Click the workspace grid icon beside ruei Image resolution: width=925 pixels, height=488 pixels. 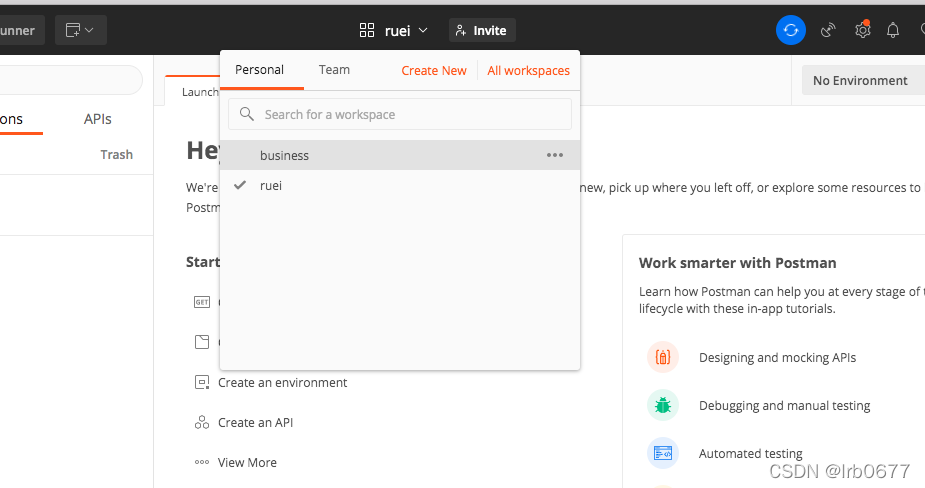click(367, 30)
